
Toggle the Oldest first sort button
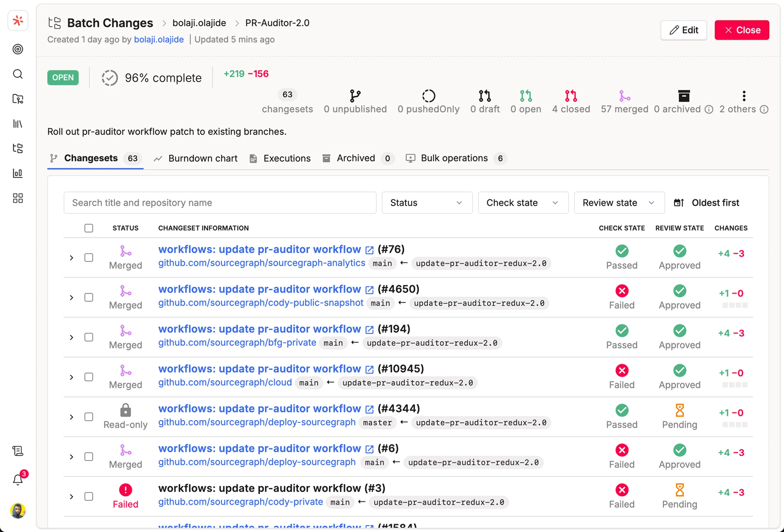[x=706, y=203]
